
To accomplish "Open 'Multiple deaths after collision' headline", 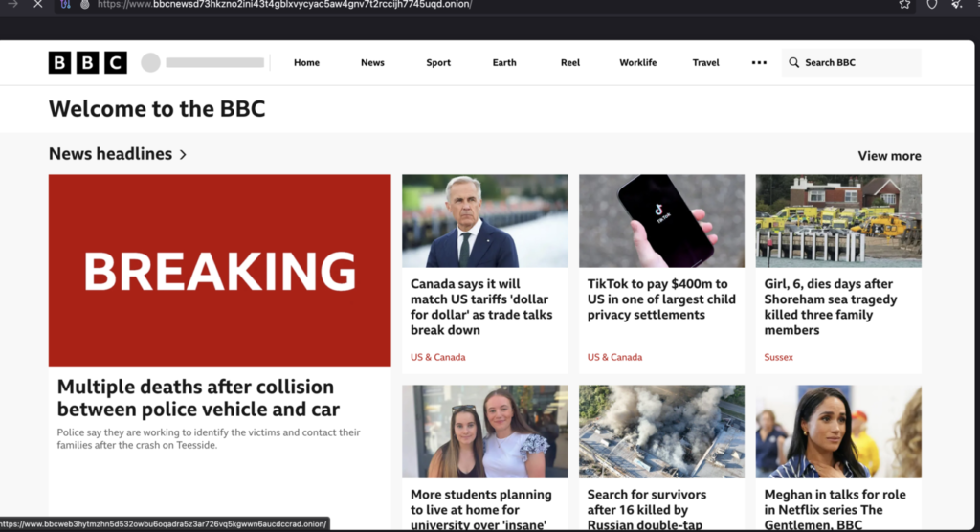I will 198,398.
